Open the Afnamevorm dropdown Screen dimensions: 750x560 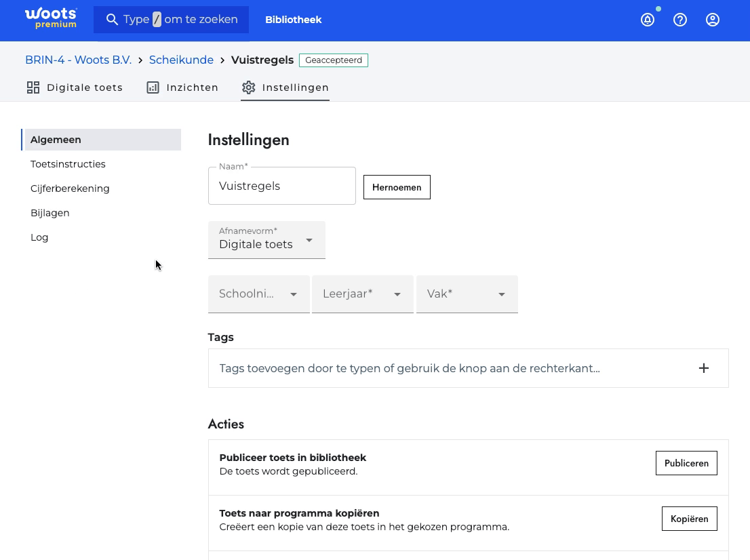pos(267,239)
